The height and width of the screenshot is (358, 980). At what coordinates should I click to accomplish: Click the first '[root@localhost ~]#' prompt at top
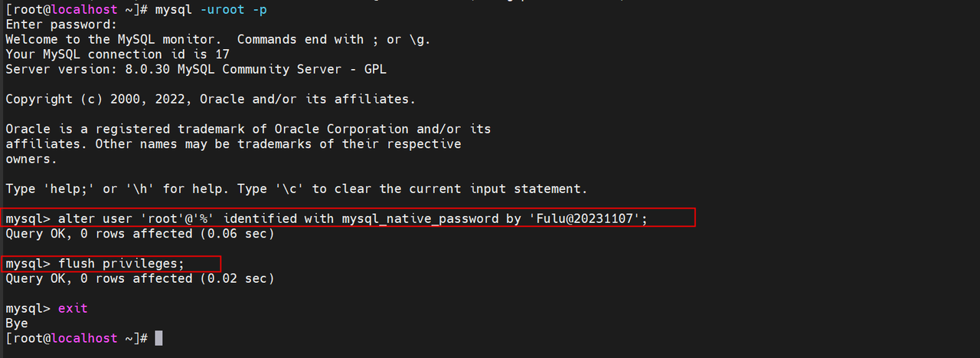click(x=77, y=10)
